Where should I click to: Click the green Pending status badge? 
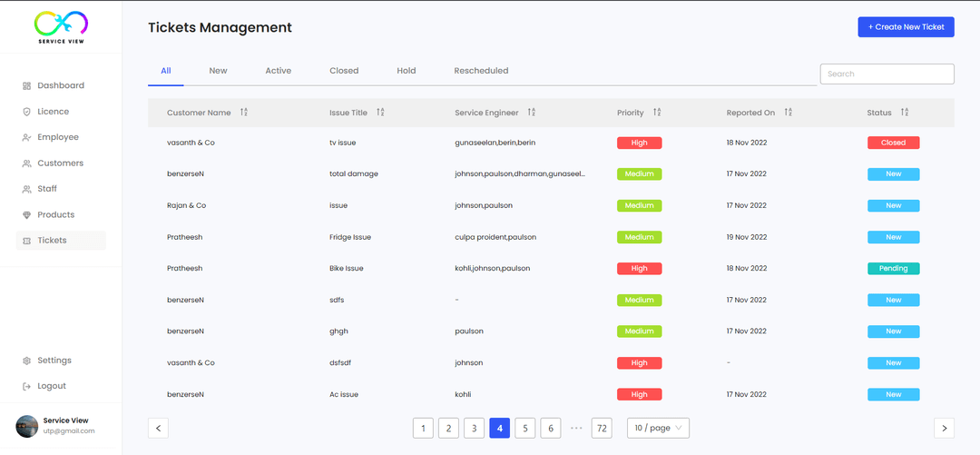coord(893,269)
